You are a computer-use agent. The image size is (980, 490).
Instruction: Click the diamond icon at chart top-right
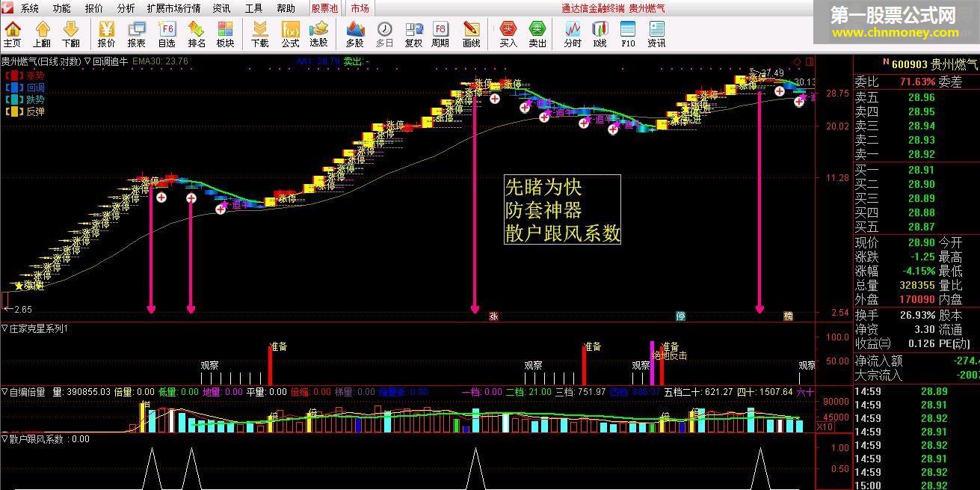tap(798, 61)
